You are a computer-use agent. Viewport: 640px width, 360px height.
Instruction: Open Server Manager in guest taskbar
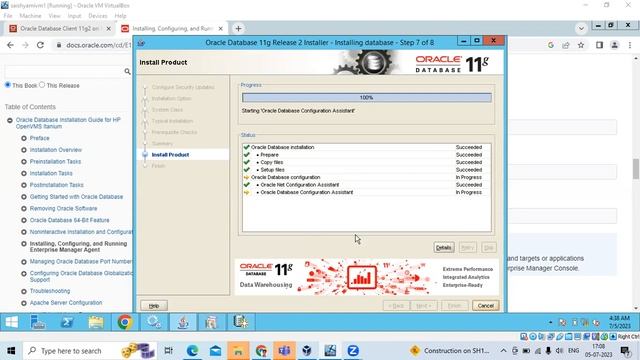coord(38,322)
